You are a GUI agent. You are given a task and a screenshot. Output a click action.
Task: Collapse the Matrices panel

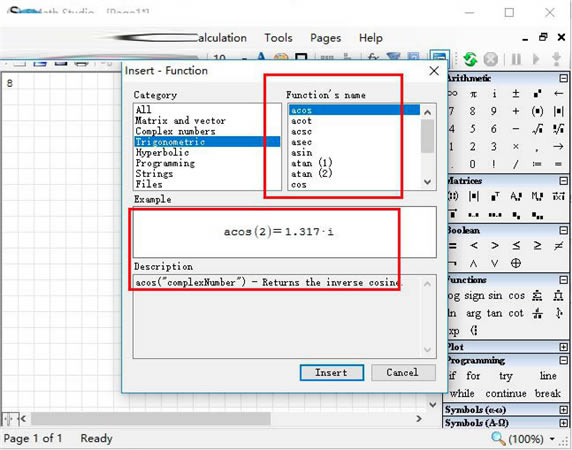(x=564, y=181)
